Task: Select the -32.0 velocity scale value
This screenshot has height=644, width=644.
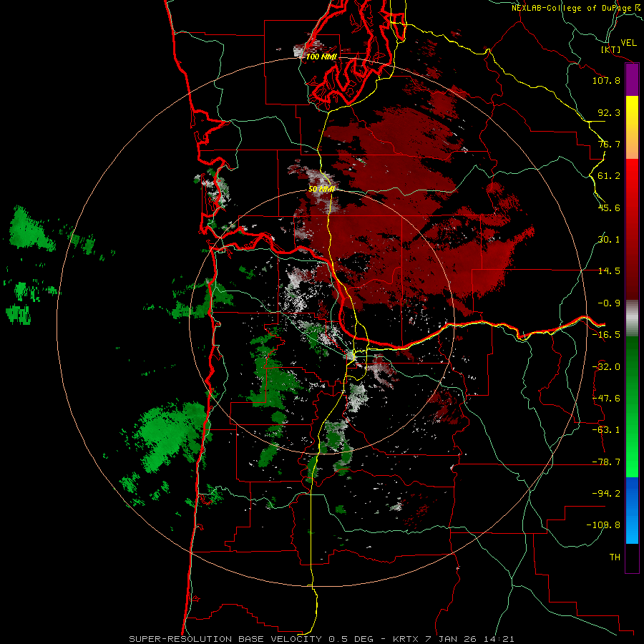Action: coord(606,367)
